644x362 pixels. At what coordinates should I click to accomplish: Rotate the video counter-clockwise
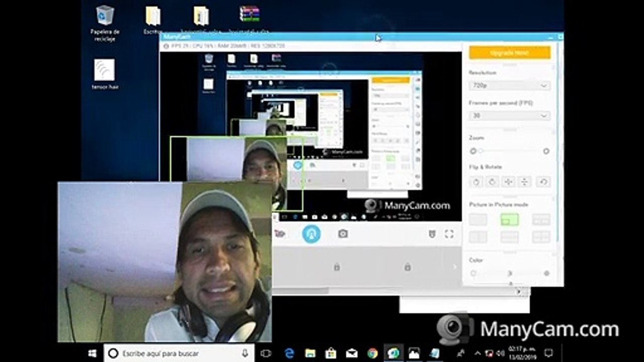pyautogui.click(x=476, y=182)
